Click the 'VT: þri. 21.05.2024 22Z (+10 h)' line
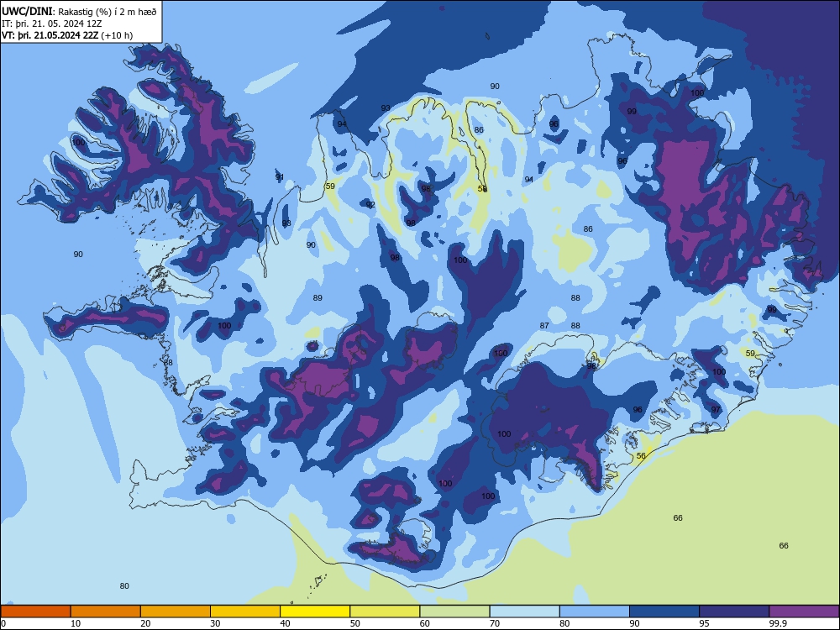This screenshot has width=840, height=630. pos(67,35)
